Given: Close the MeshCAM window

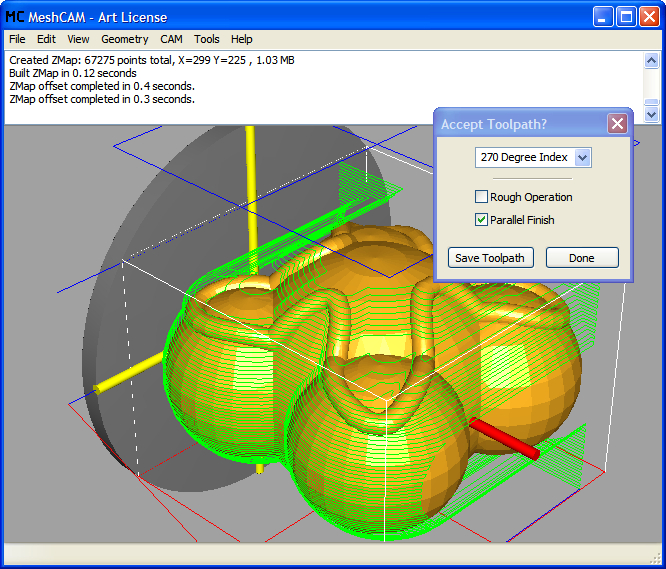Looking at the screenshot, I should click(649, 17).
